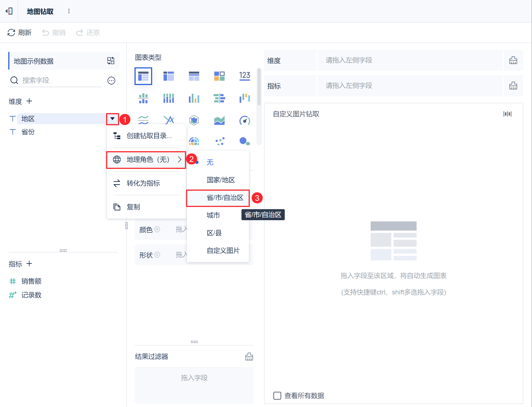Select the area chart type icon
The image size is (532, 407).
point(219,120)
